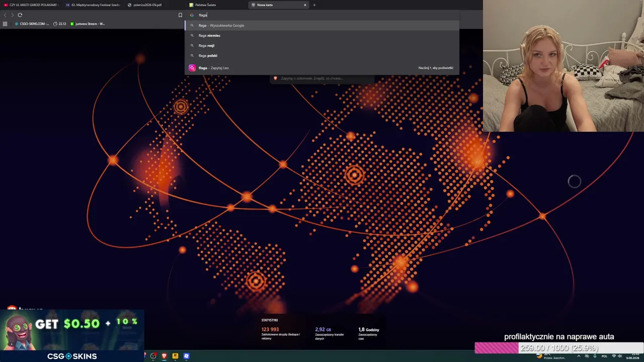The width and height of the screenshot is (644, 362).
Task: Select suggestion flaga - Wyszukiwarka Google
Action: 322,25
